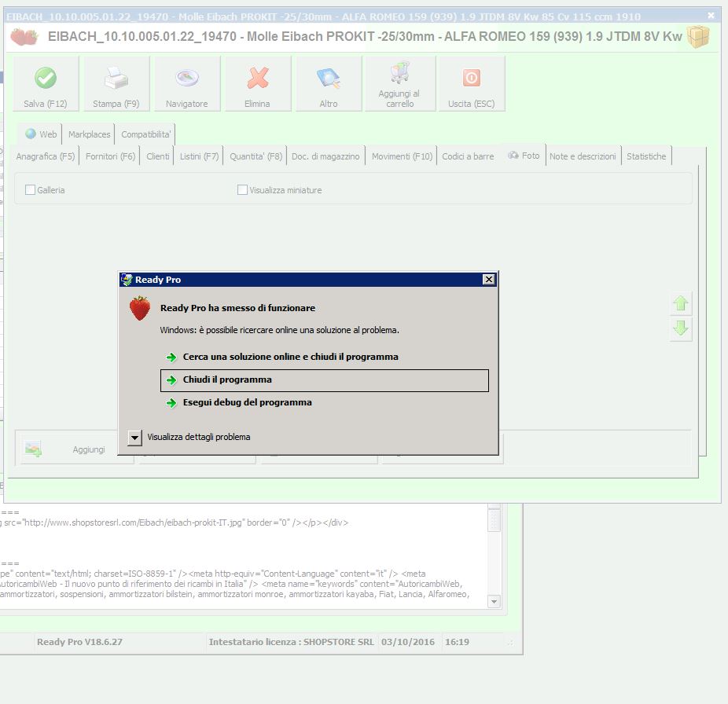The height and width of the screenshot is (704, 728).
Task: Open the Navigatore compass button
Action: pos(186,83)
